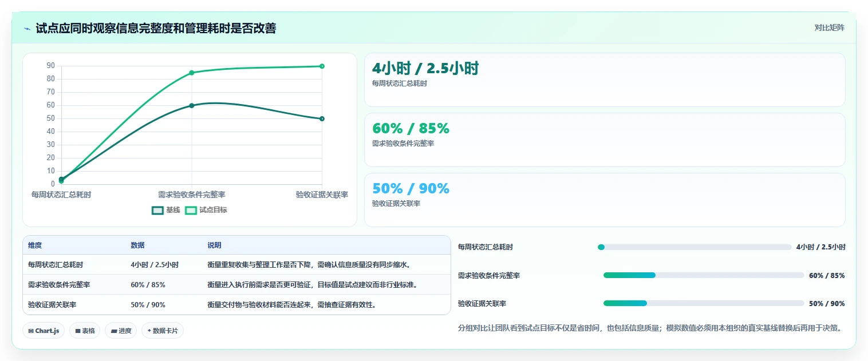Click the 验收证据关联率 progress bar
Viewport: 868px width, 361px height.
point(704,303)
